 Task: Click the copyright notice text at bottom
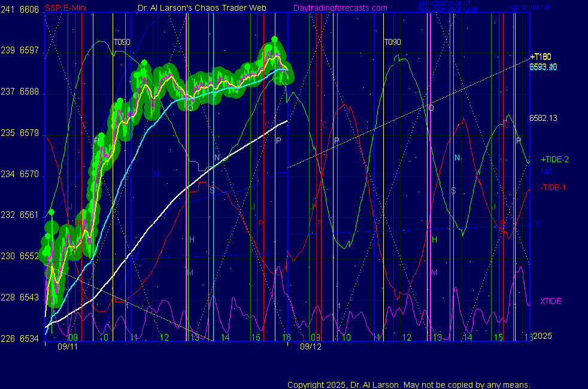pos(409,384)
